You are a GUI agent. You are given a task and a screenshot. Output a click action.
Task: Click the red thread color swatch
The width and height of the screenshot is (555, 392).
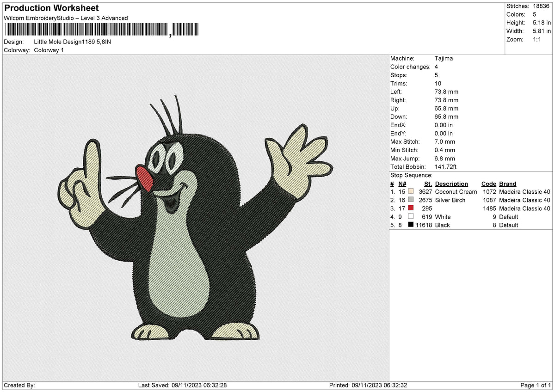411,208
